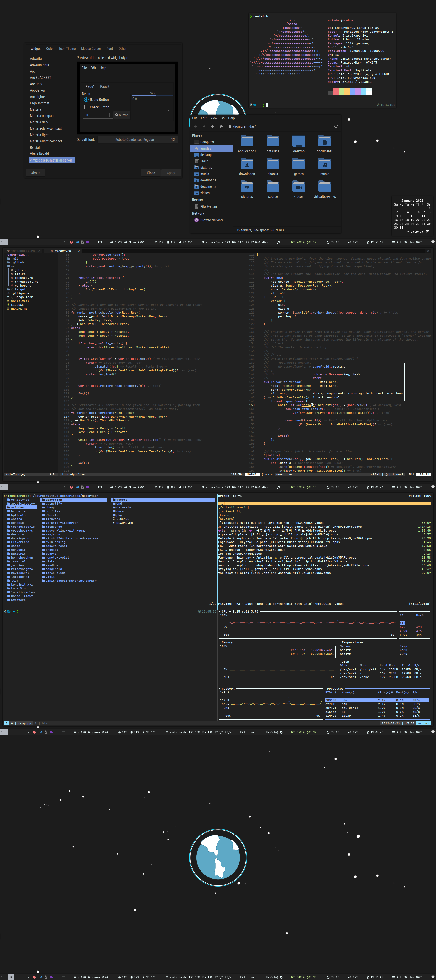
Task: Open the Go menu in file manager
Action: tap(223, 118)
